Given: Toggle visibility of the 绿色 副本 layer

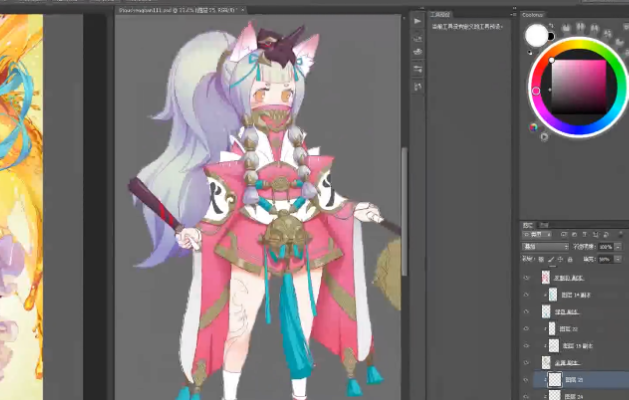Looking at the screenshot, I should (x=526, y=312).
